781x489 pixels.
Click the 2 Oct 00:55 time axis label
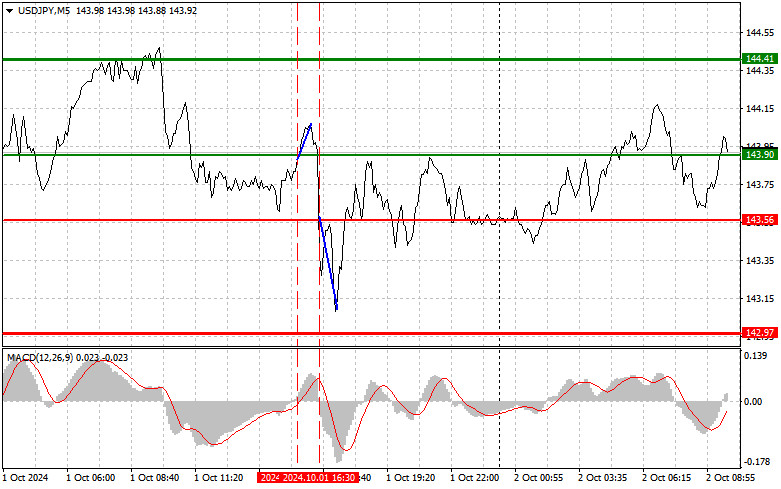pyautogui.click(x=538, y=478)
